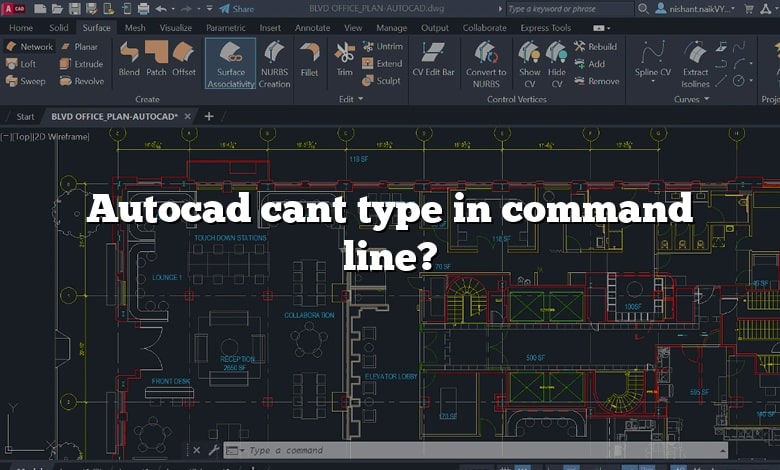The height and width of the screenshot is (470, 780).
Task: Open the Home ribbon tab
Action: (21, 28)
